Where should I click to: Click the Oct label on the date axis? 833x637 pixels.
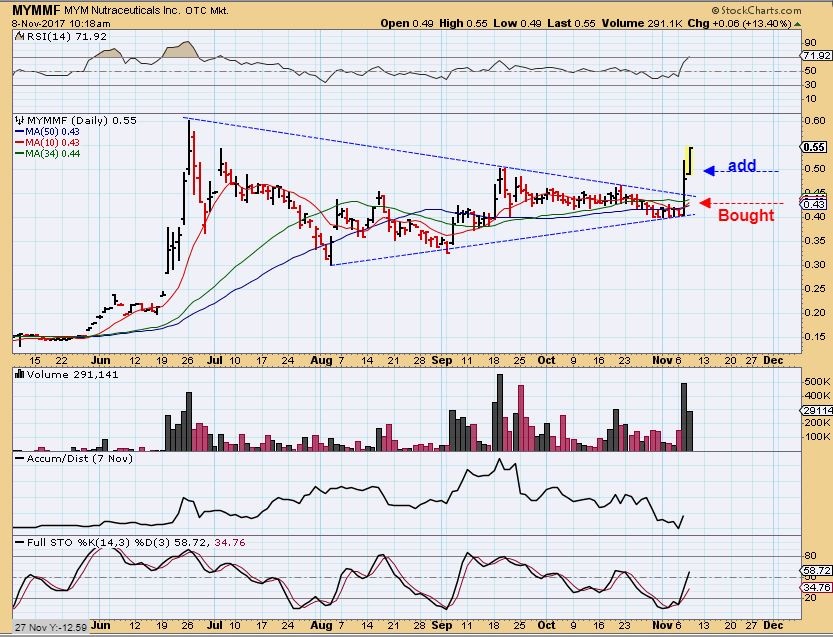(546, 358)
